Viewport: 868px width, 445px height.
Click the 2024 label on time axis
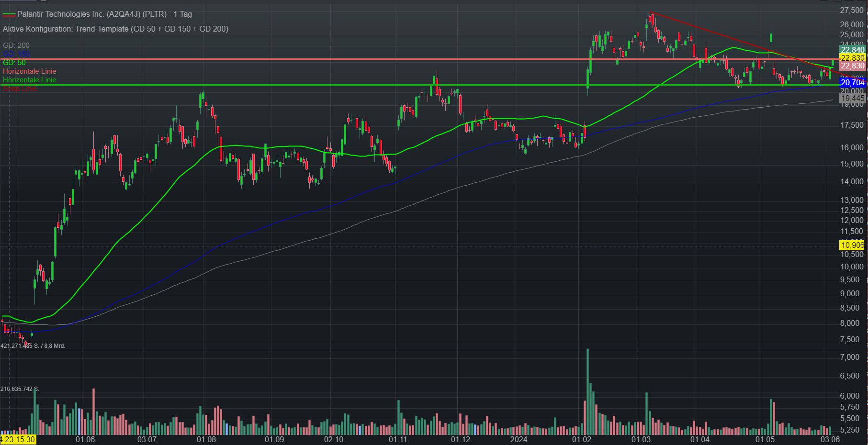click(x=519, y=439)
